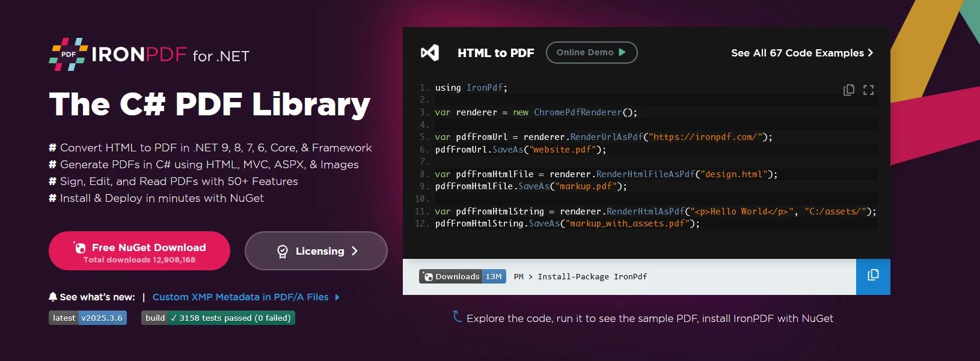
Task: Select the HTML to PDF heading tab
Action: pyautogui.click(x=495, y=53)
